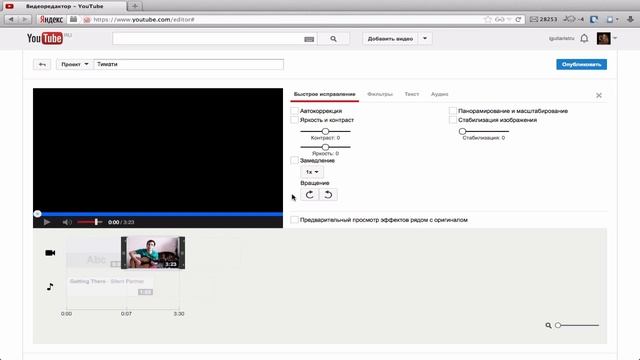
Task: Switch to Фильтры tab
Action: pyautogui.click(x=380, y=94)
